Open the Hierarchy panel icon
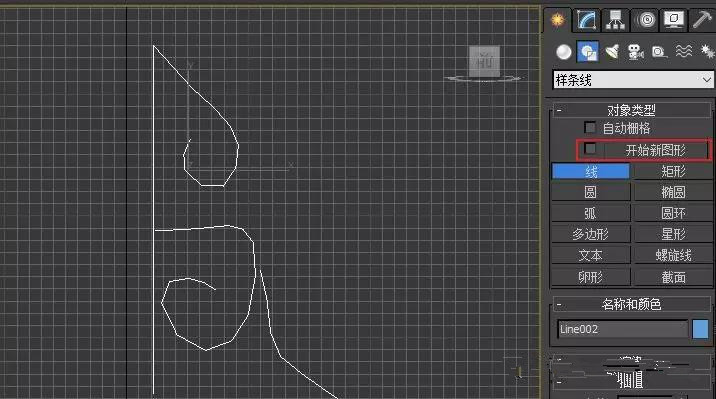 [615, 20]
